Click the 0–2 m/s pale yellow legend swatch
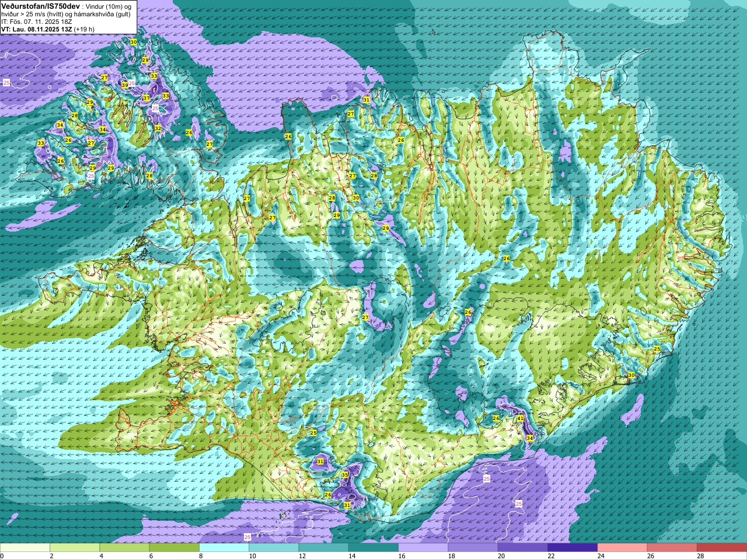The height and width of the screenshot is (560, 747). pos(25,548)
